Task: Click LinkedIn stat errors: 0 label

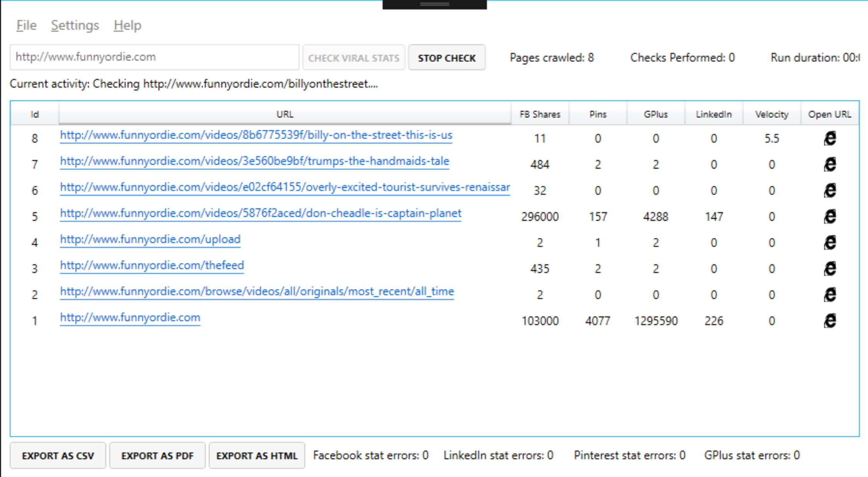Action: tap(499, 455)
